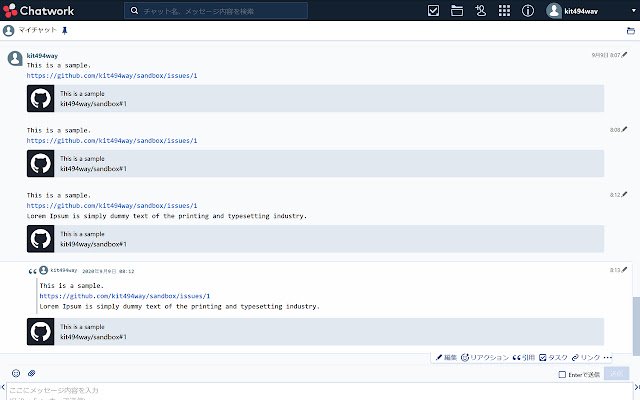
Task: Click リンク link action on message
Action: click(586, 358)
